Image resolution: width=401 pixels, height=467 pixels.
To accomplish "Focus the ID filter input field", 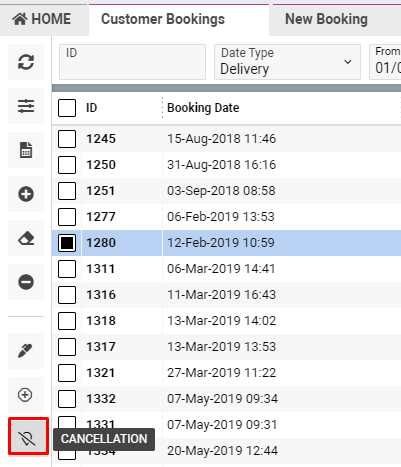I will 132,62.
